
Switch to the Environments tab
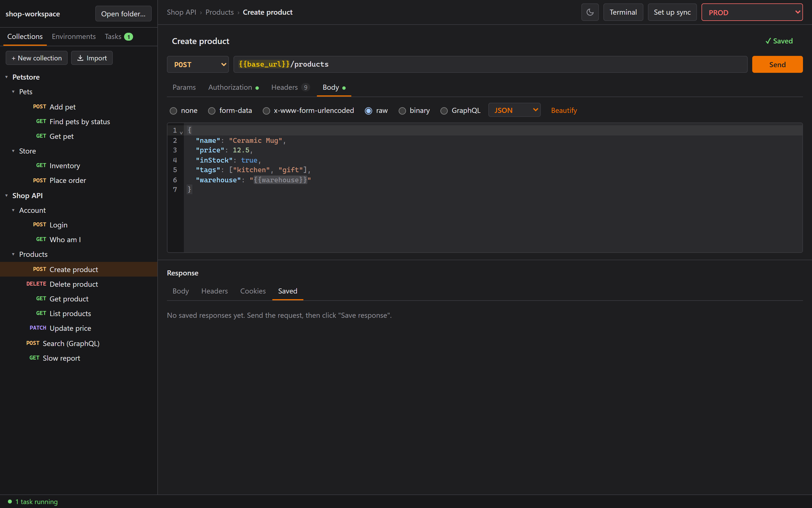pos(74,36)
